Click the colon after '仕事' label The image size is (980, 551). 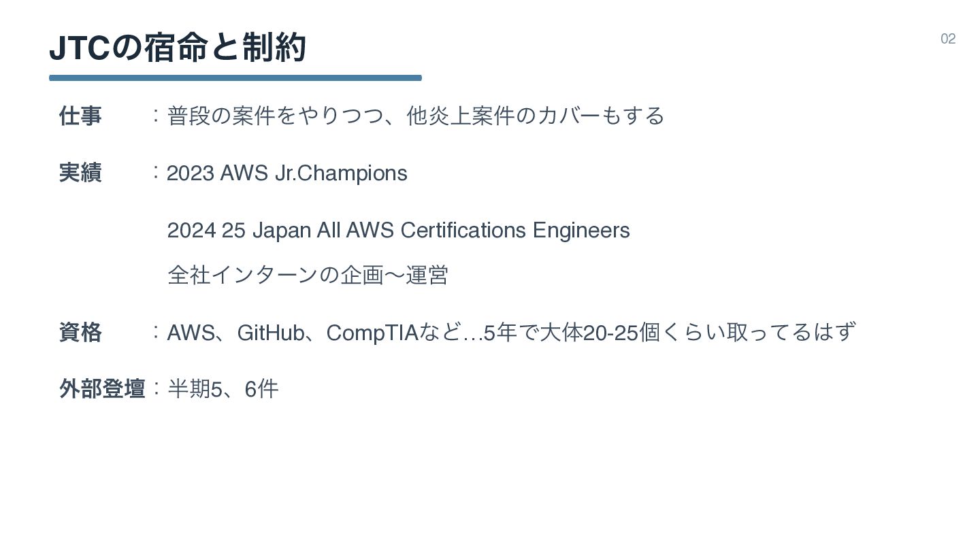click(x=157, y=116)
